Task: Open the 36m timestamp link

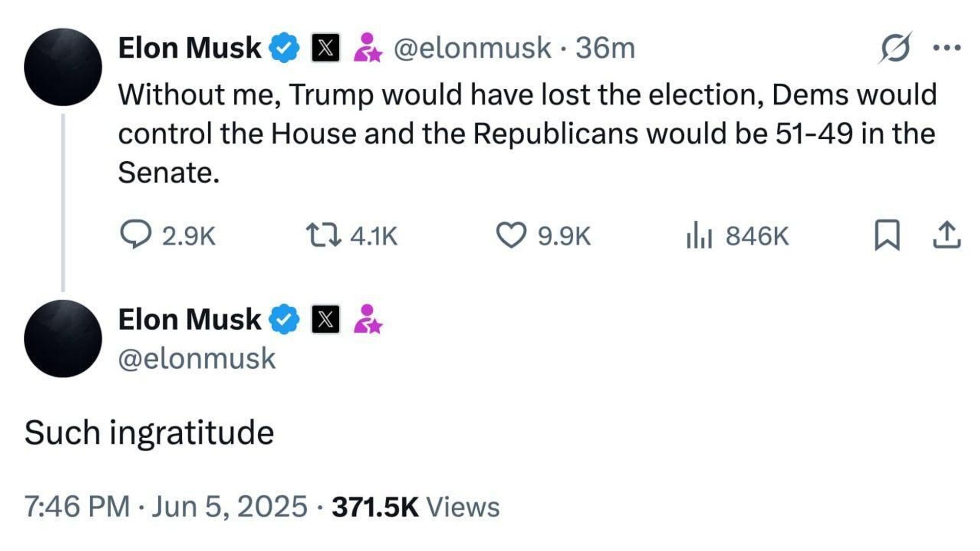Action: (x=605, y=48)
